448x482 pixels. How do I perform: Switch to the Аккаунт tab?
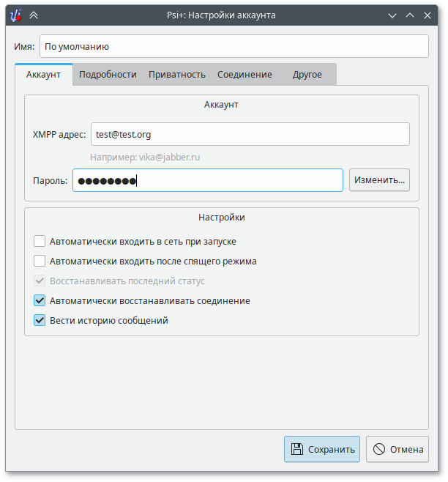(x=43, y=75)
